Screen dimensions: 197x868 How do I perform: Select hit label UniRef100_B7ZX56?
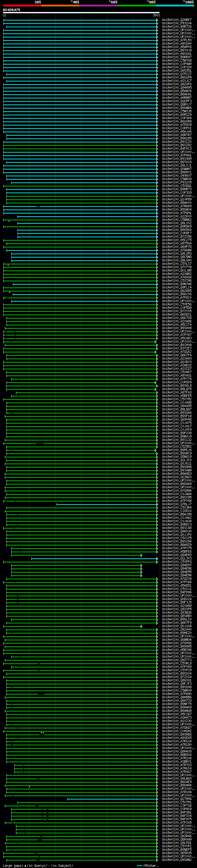[x=176, y=236]
